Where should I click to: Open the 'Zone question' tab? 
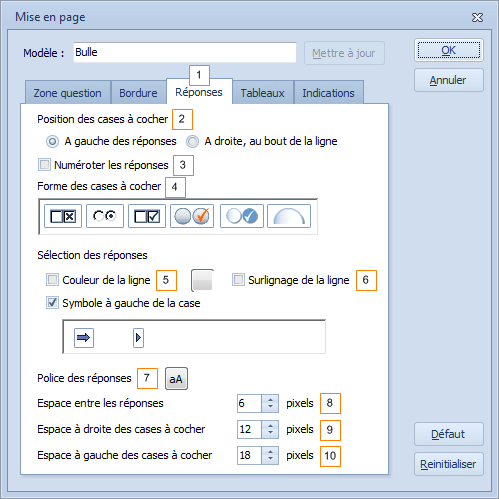point(68,93)
